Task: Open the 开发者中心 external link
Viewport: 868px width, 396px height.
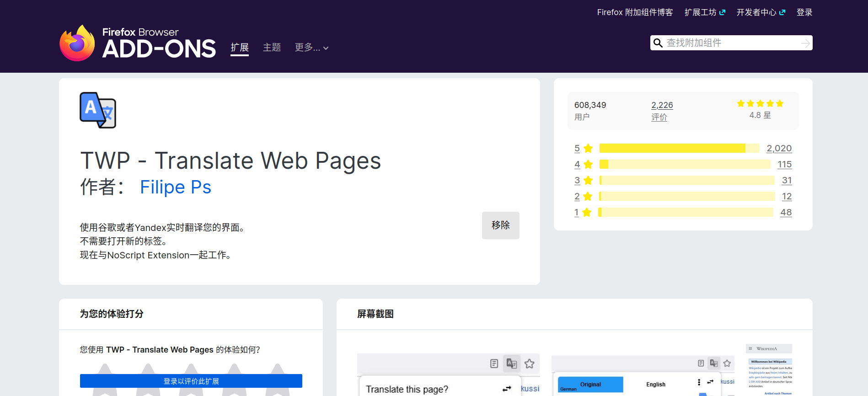Action: click(x=761, y=12)
